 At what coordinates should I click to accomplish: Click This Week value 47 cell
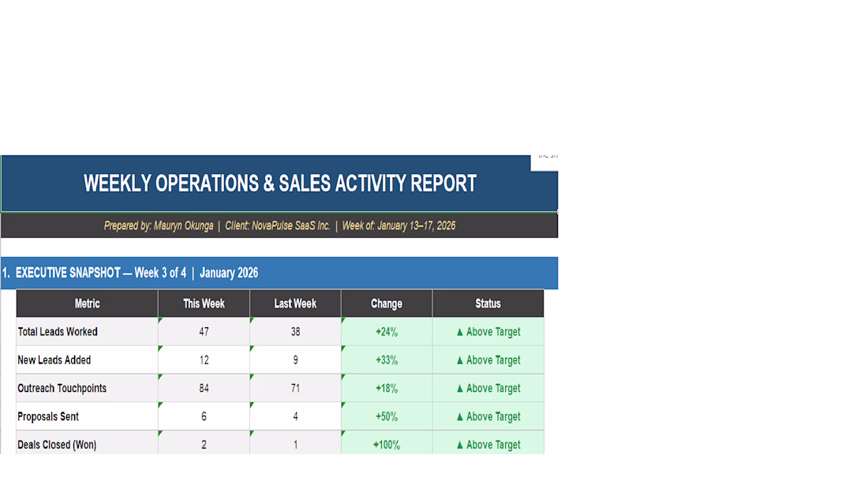(204, 332)
